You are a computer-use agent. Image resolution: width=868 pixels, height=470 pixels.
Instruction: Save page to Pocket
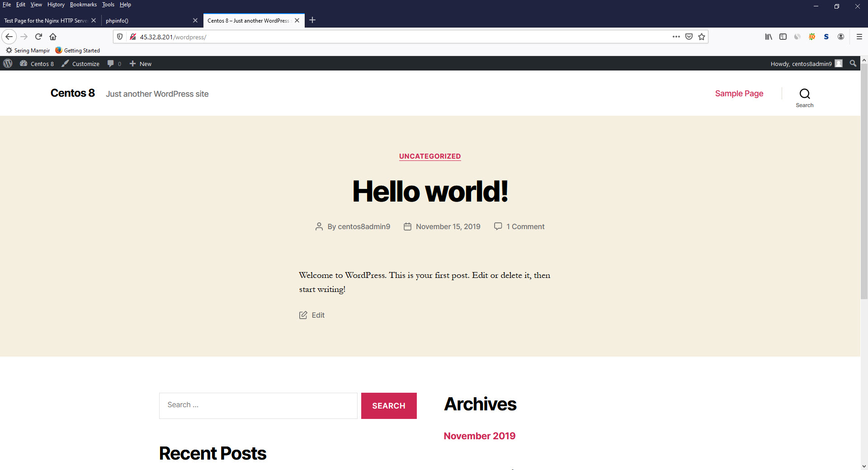click(689, 37)
